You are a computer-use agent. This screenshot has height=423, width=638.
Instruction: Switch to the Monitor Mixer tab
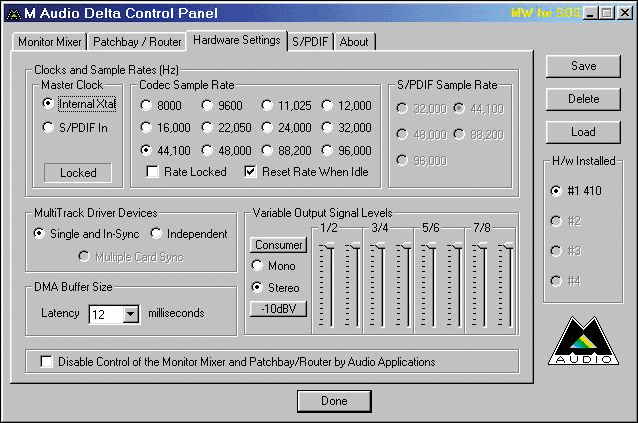point(49,42)
